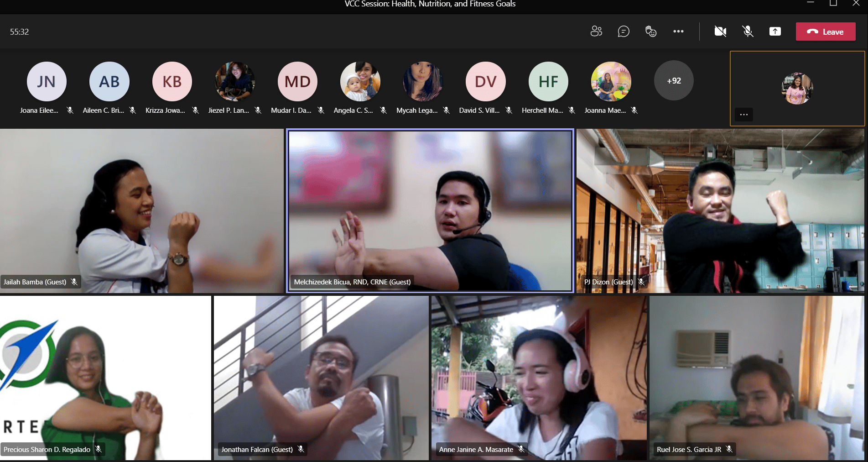The height and width of the screenshot is (462, 868).
Task: Open the share content tray
Action: tap(775, 31)
